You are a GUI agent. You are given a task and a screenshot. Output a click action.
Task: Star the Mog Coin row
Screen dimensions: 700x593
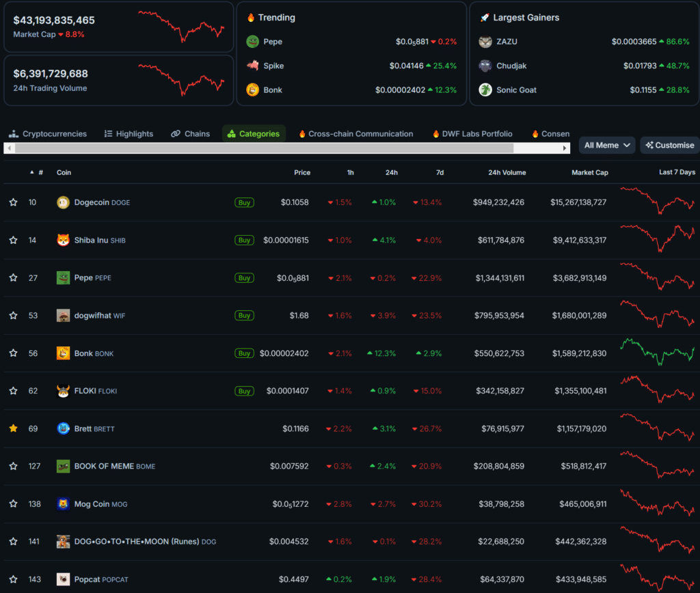coord(14,504)
